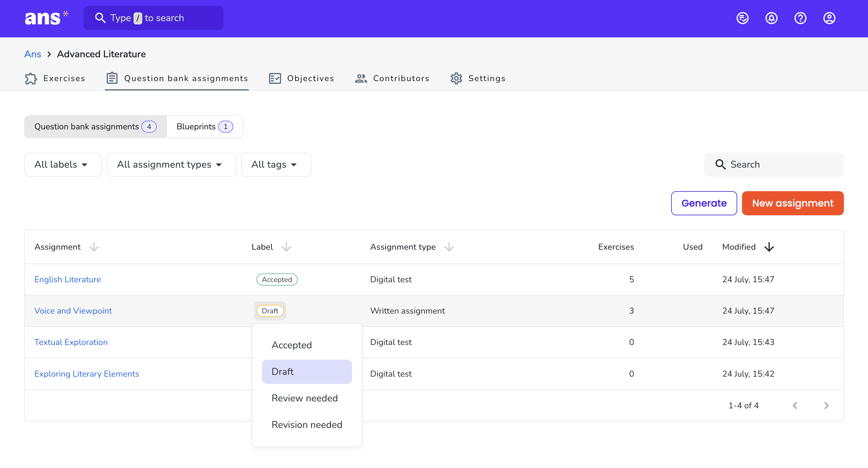
Task: Switch to the Exercises tab
Action: point(55,78)
